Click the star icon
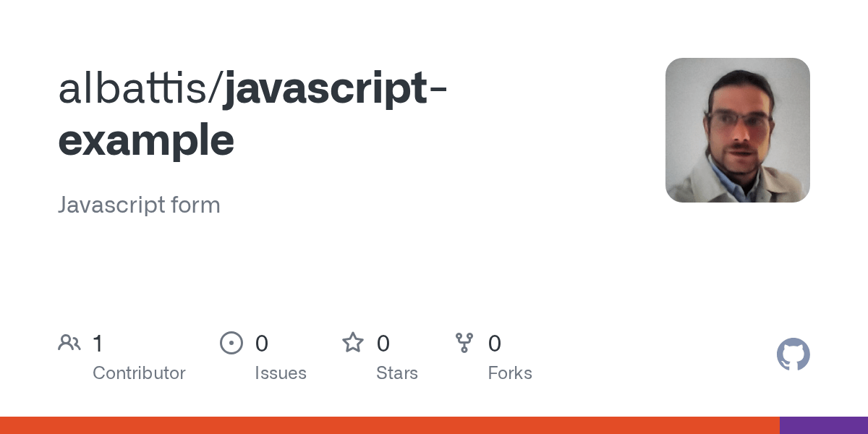 [x=353, y=342]
